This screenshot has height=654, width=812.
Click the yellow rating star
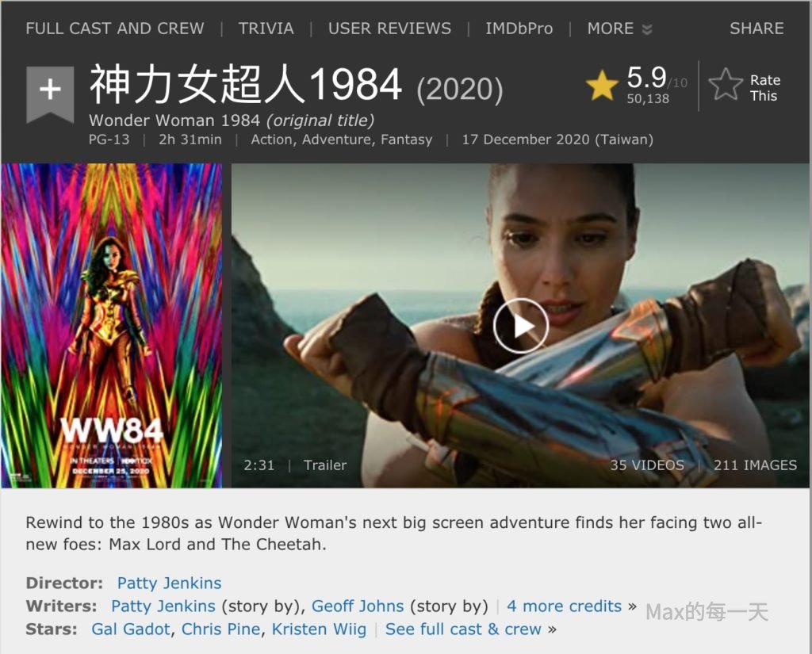point(602,86)
